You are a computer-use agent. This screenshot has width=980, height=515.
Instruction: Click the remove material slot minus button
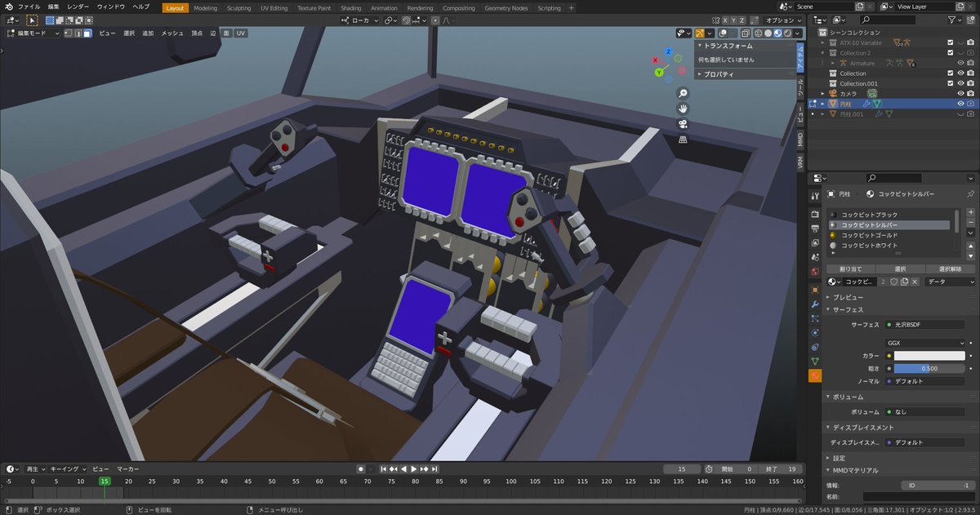tap(970, 224)
